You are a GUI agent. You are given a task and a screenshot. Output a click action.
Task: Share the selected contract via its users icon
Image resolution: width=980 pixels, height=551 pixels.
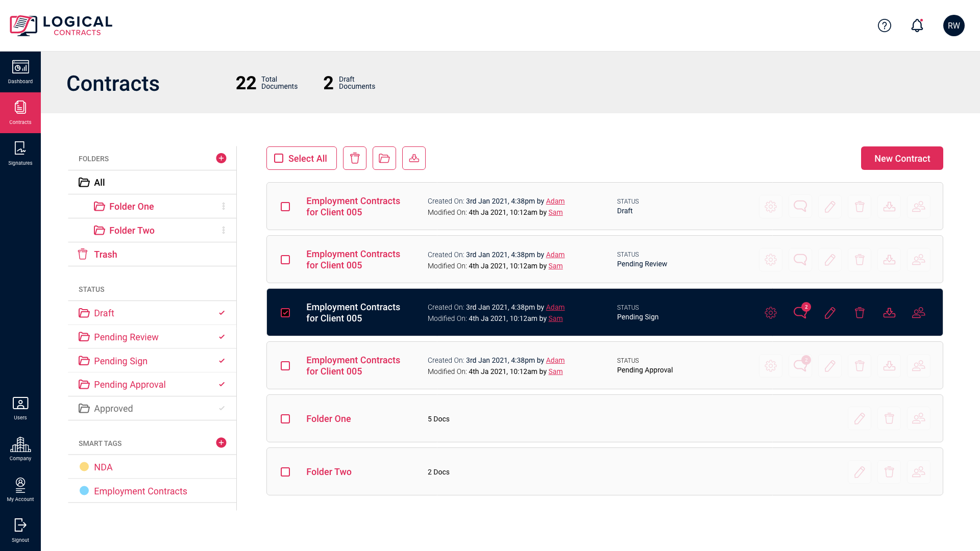918,313
